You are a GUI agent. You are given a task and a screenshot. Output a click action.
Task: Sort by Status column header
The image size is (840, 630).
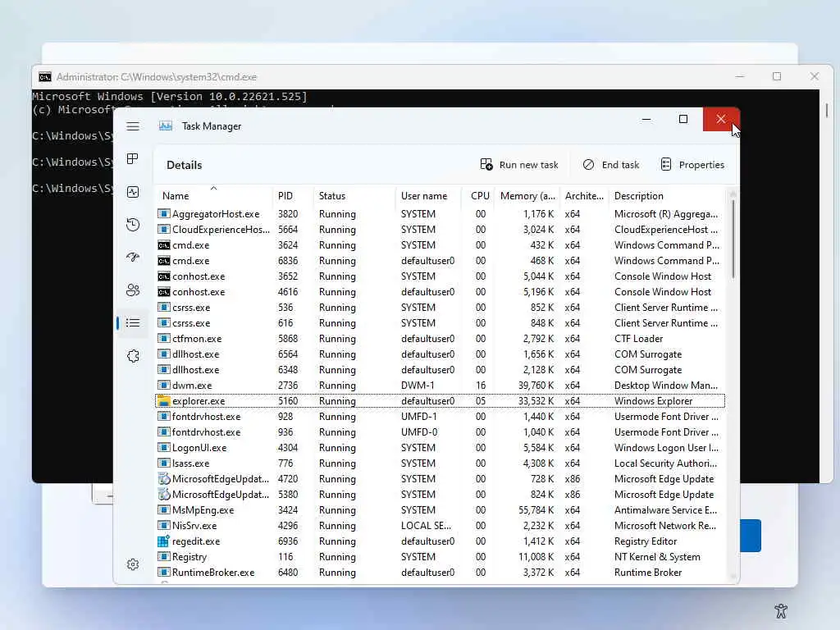(x=354, y=195)
